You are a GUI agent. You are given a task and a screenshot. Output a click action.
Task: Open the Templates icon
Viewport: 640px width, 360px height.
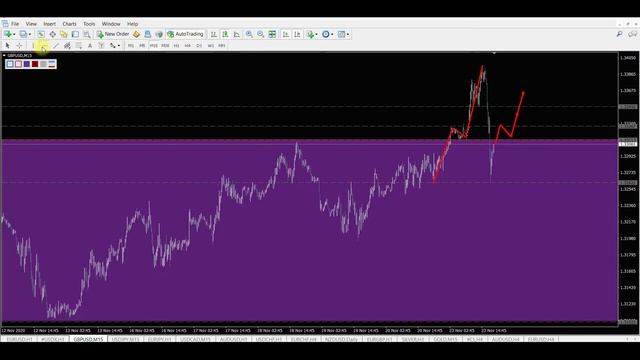[342, 34]
